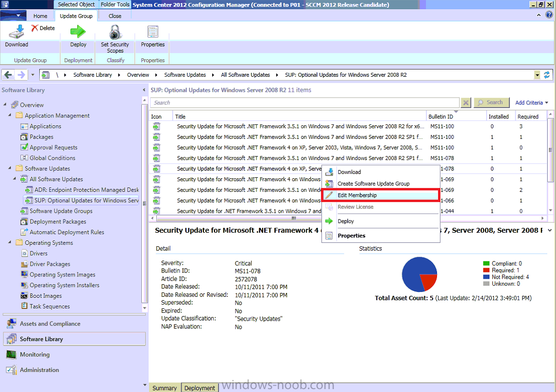Click the Automatic Deployment Rules icon
Screen dimensions: 556x392
[x=24, y=232]
